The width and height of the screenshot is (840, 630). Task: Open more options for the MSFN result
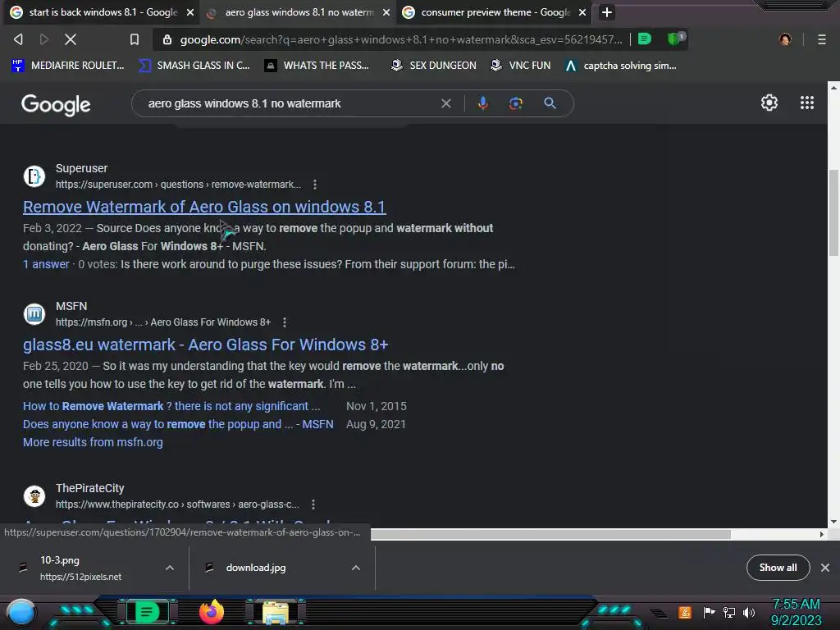click(285, 322)
